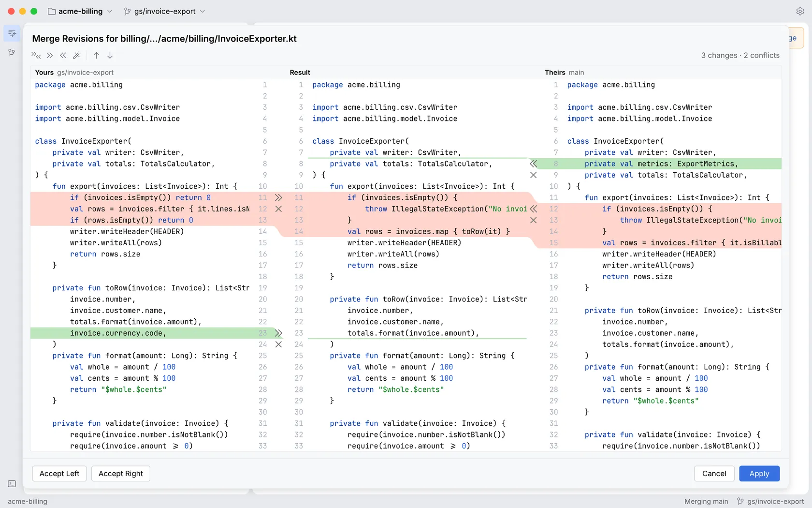The image size is (812, 508).
Task: Click 'private val metrics: ExportMetrics,' line in Theirs
Action: (661, 164)
